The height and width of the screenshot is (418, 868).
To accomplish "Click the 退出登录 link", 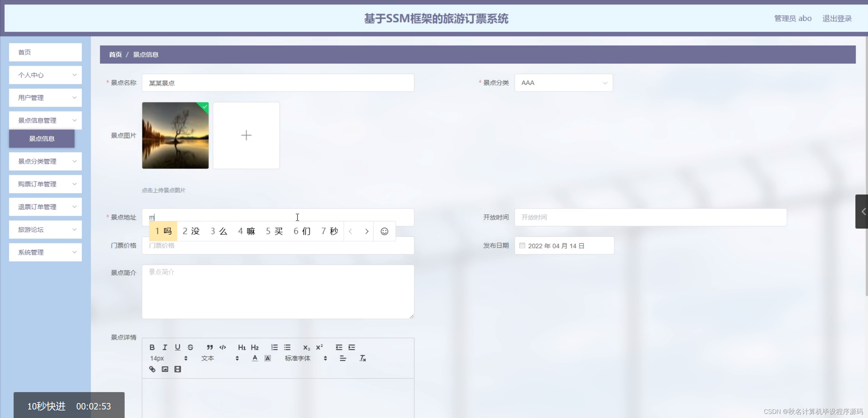I will pyautogui.click(x=837, y=18).
